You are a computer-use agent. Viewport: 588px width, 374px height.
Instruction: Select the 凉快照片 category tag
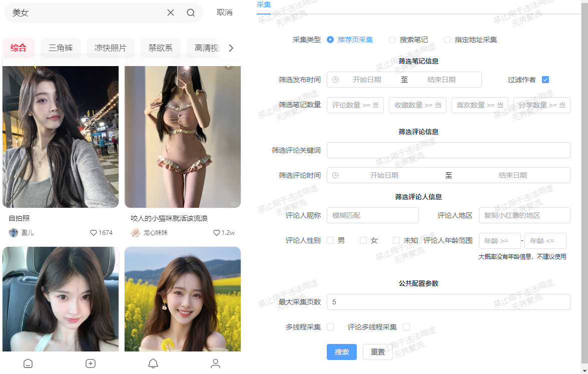(111, 48)
